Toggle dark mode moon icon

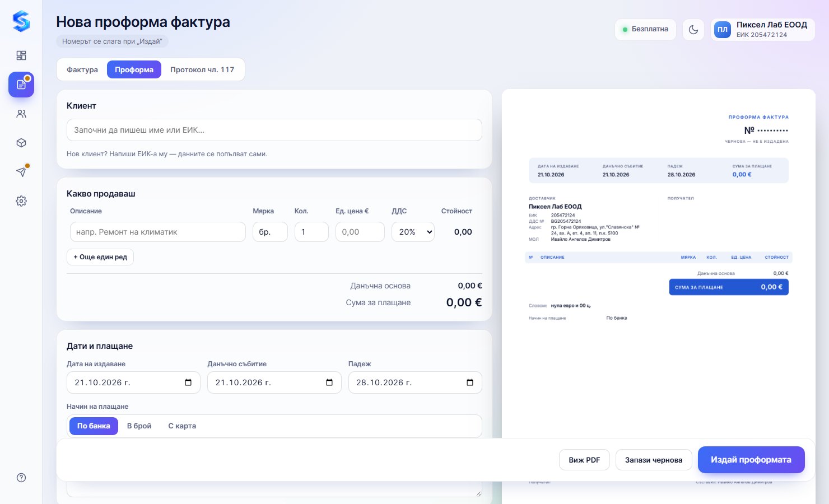693,30
